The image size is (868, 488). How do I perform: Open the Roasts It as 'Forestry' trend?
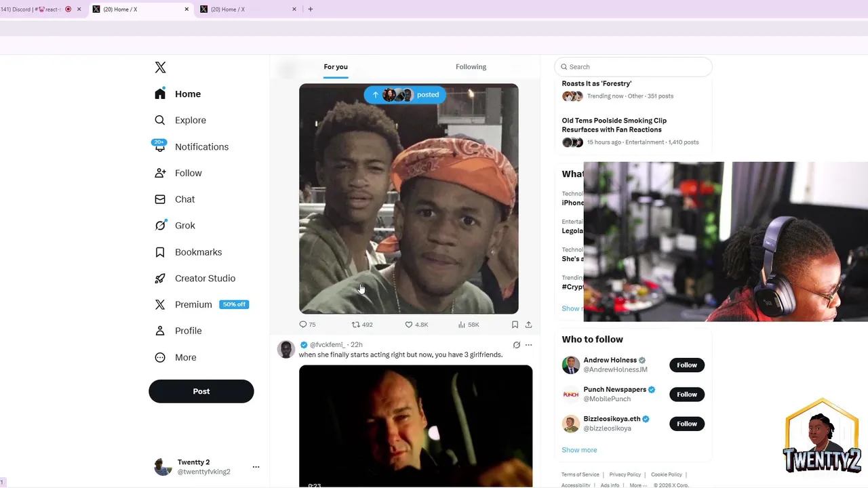point(597,83)
